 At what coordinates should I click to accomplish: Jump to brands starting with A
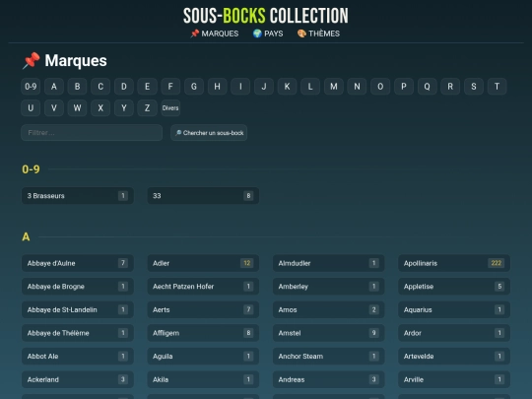click(54, 87)
